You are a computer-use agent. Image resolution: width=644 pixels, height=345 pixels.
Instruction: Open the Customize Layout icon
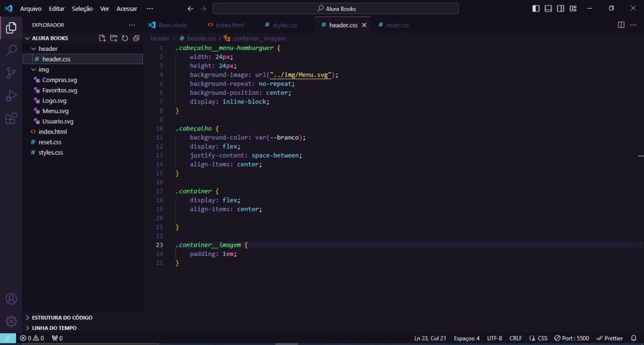pos(573,9)
